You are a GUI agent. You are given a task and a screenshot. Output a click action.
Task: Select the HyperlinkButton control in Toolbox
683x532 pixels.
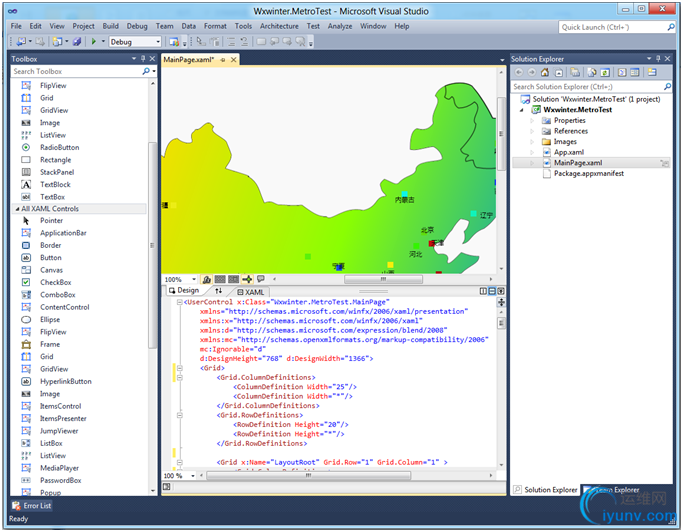point(65,382)
